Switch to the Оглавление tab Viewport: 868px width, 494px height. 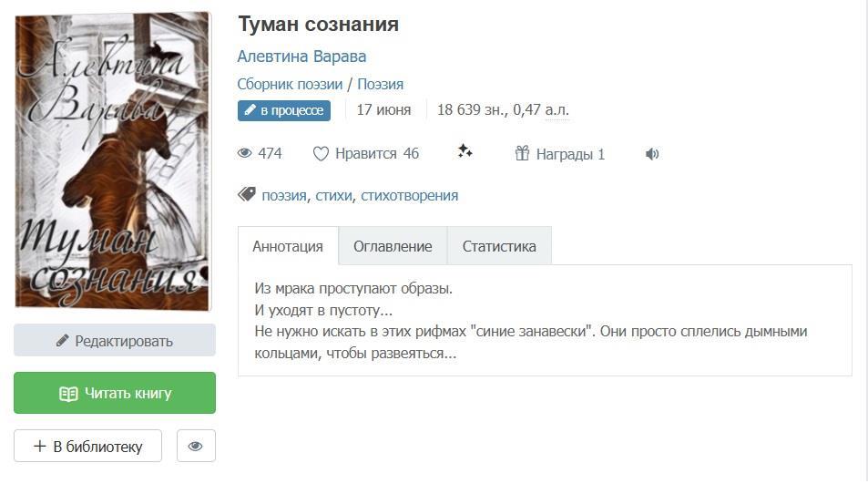(393, 246)
